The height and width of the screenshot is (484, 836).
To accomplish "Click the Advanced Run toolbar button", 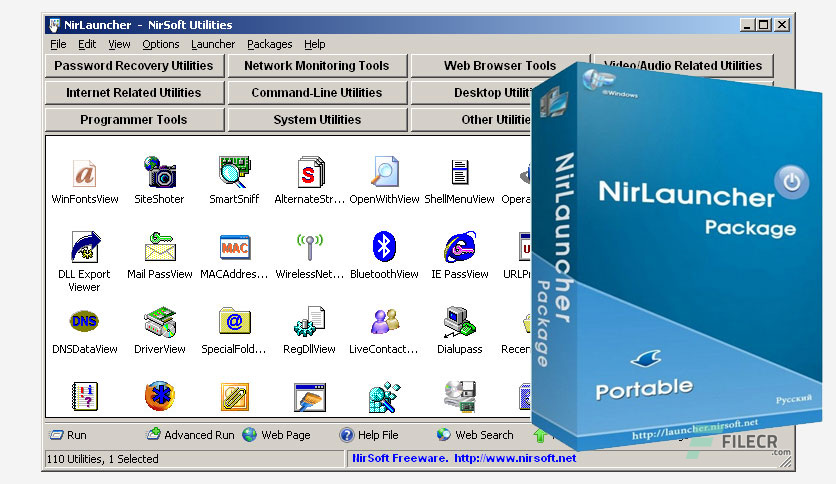I will (190, 435).
